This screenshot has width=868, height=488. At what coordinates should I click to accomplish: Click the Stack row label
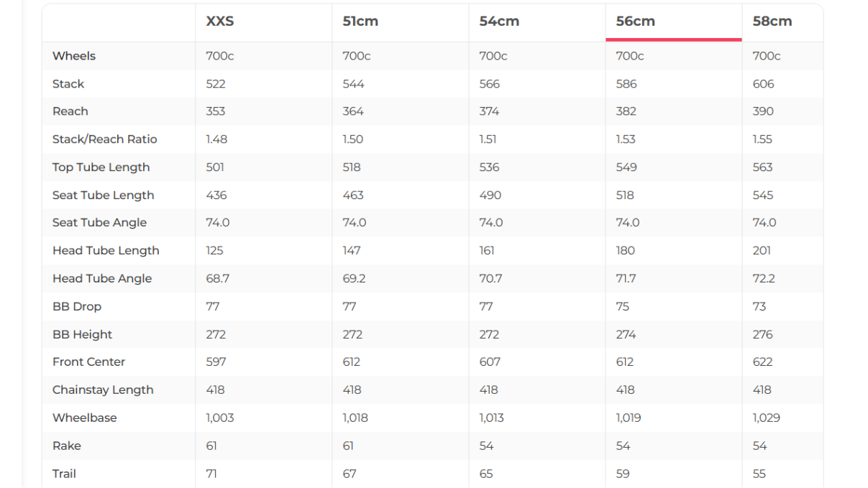pos(68,84)
